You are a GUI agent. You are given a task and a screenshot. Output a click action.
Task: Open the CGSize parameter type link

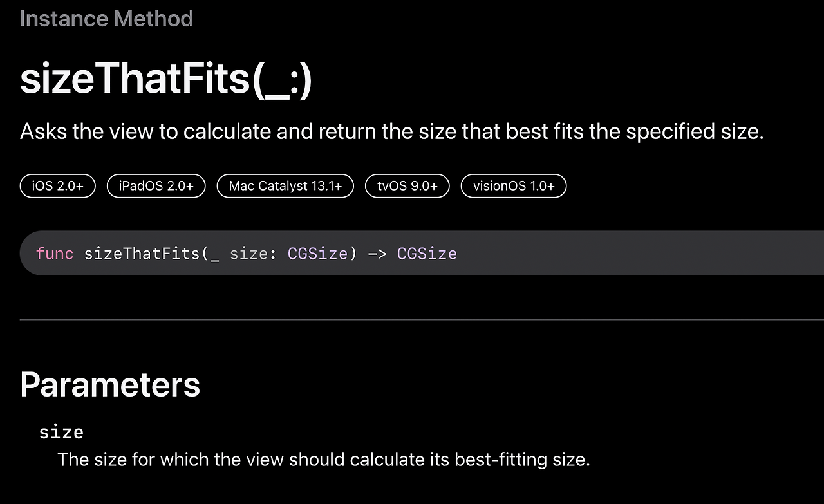[317, 254]
